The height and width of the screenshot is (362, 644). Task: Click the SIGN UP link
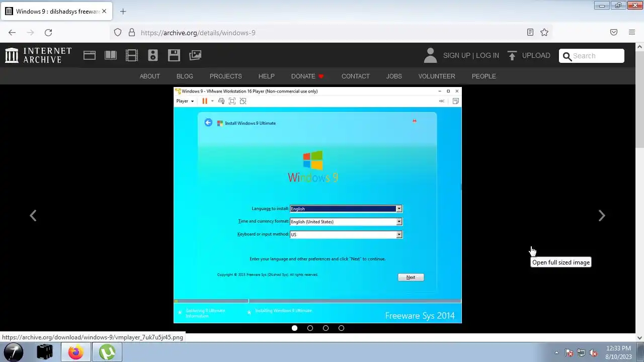point(456,55)
